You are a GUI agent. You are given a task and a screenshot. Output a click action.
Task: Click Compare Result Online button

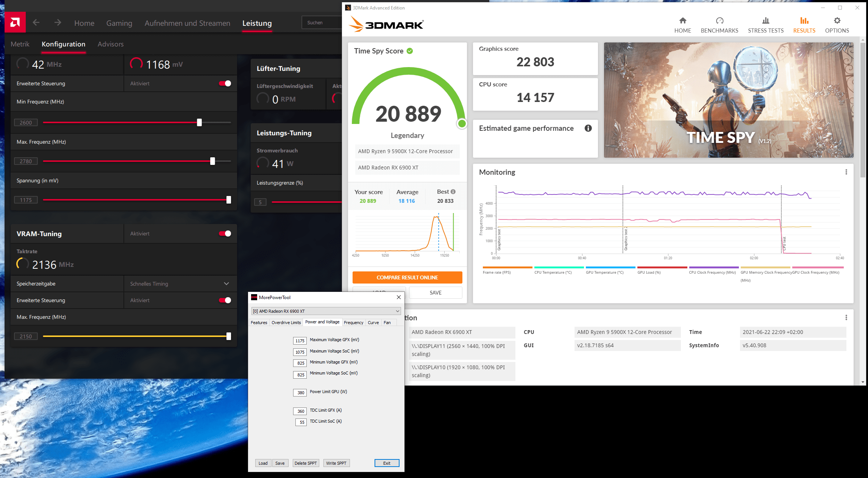click(407, 277)
